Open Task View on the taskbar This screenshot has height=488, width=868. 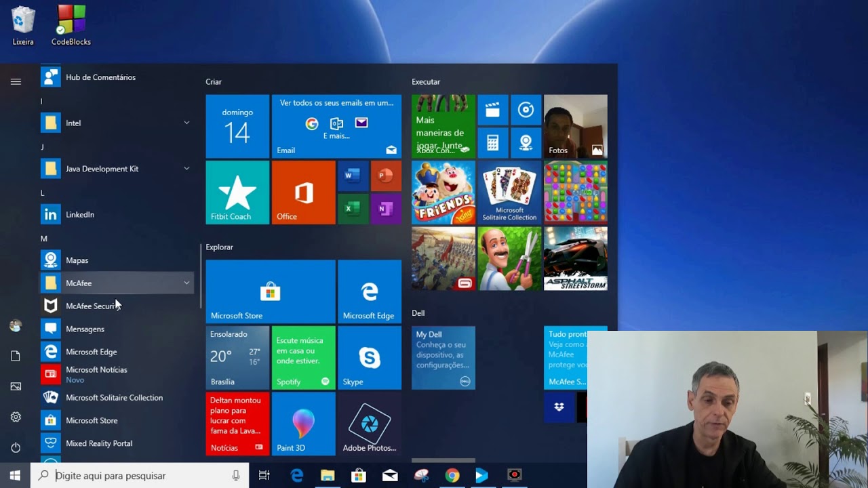pyautogui.click(x=264, y=476)
